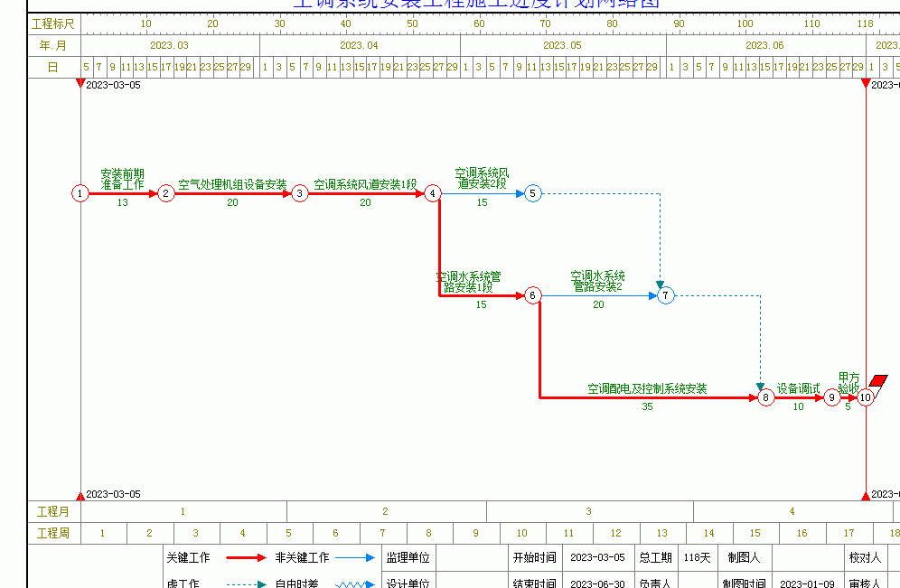Screen dimensions: 900x588
Task: Click the 制图时间 value 2023-01-09
Action: tap(808, 583)
